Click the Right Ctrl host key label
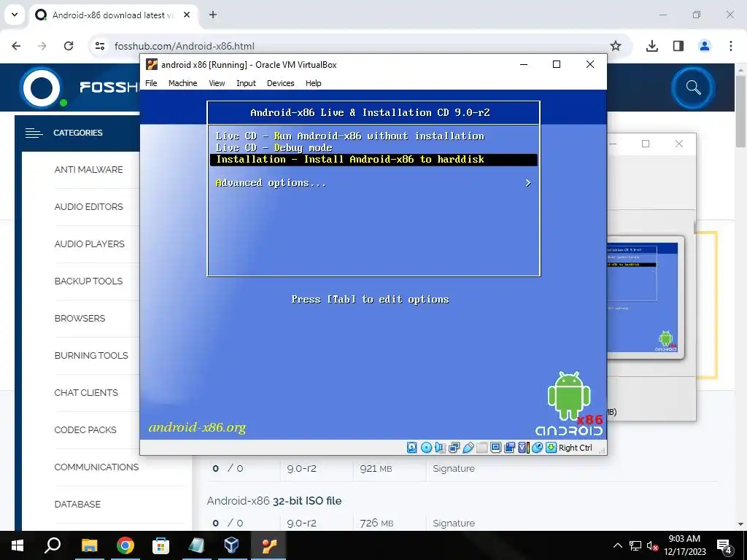Image resolution: width=747 pixels, height=560 pixels. click(576, 448)
